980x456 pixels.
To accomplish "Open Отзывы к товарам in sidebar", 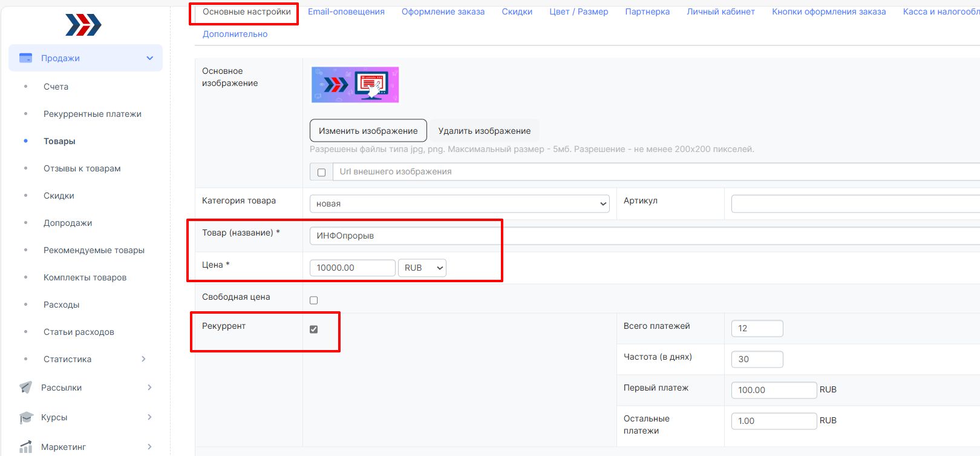I will 82,168.
